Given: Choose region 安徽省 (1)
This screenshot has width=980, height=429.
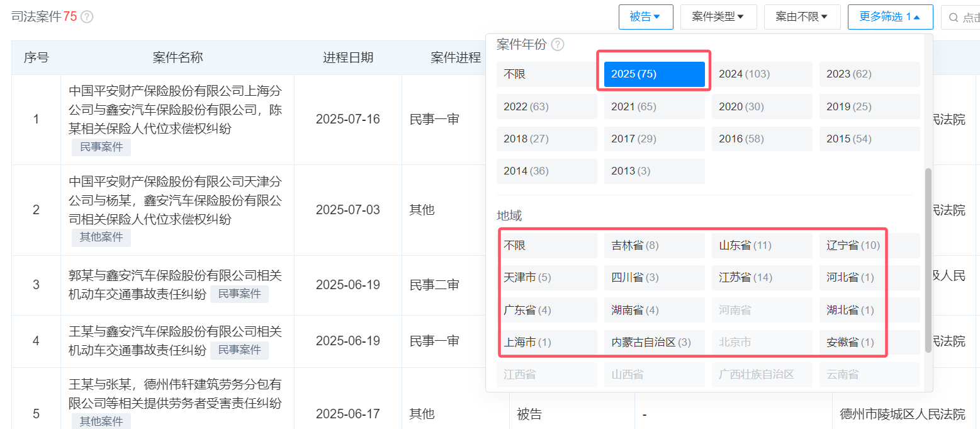Looking at the screenshot, I should coord(870,343).
